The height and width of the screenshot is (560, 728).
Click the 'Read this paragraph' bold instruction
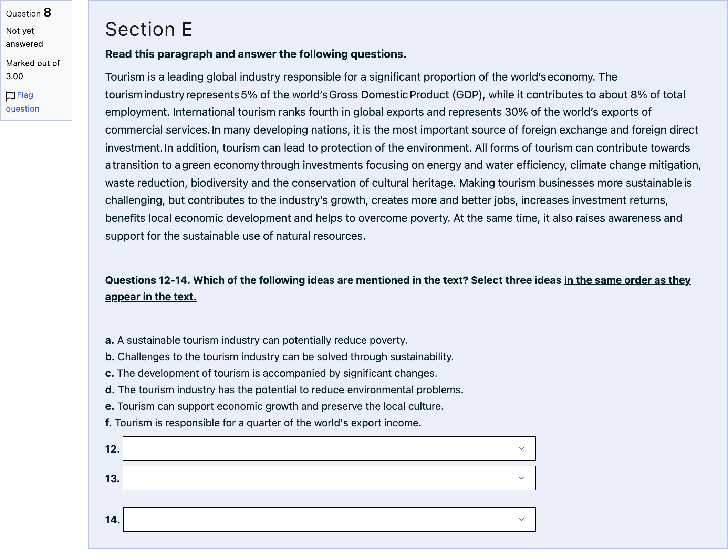(x=256, y=54)
